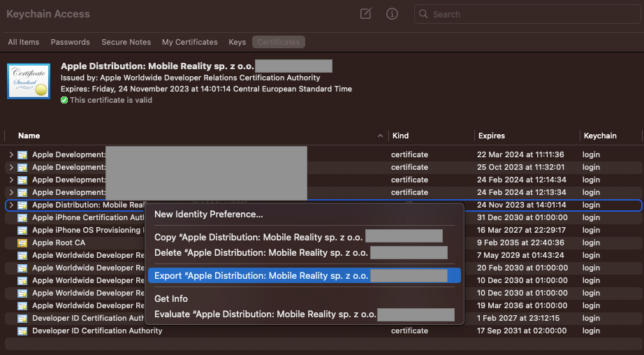Click certificate icon of row expiring 25 Oct 2023

click(x=22, y=168)
